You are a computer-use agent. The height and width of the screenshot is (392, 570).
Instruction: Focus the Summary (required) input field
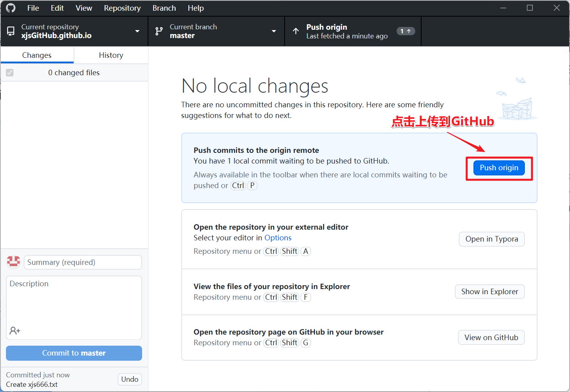(83, 262)
